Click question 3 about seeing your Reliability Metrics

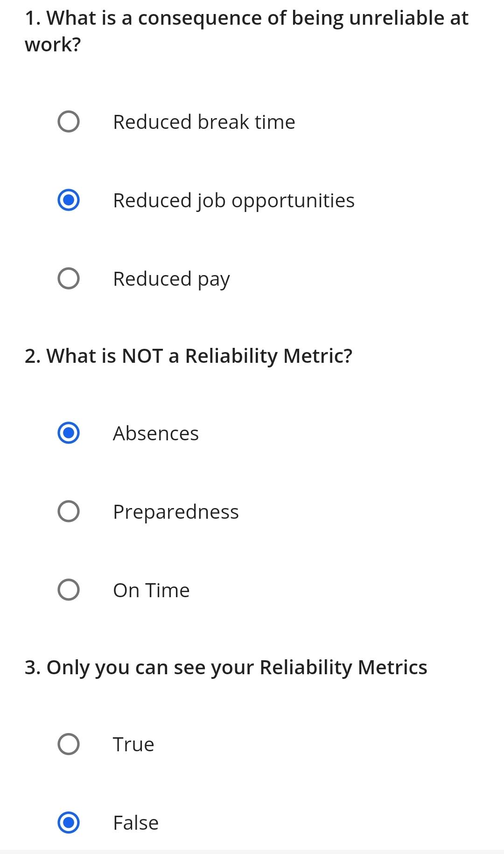coord(226,667)
